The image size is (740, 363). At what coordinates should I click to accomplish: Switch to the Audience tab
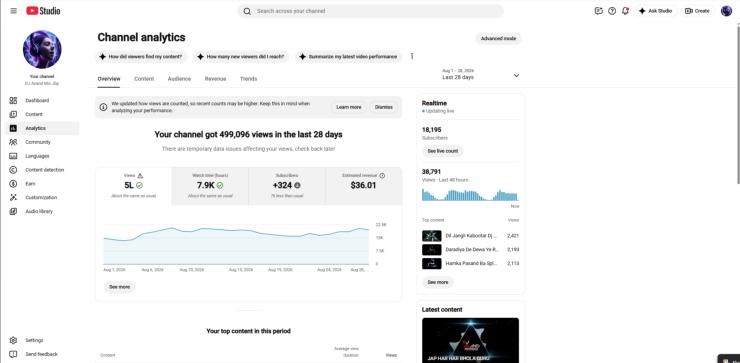[179, 79]
